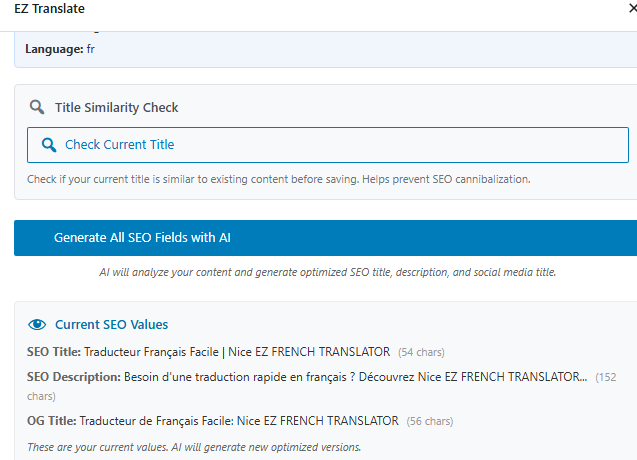Click the '(54 chars)' count label

(421, 352)
